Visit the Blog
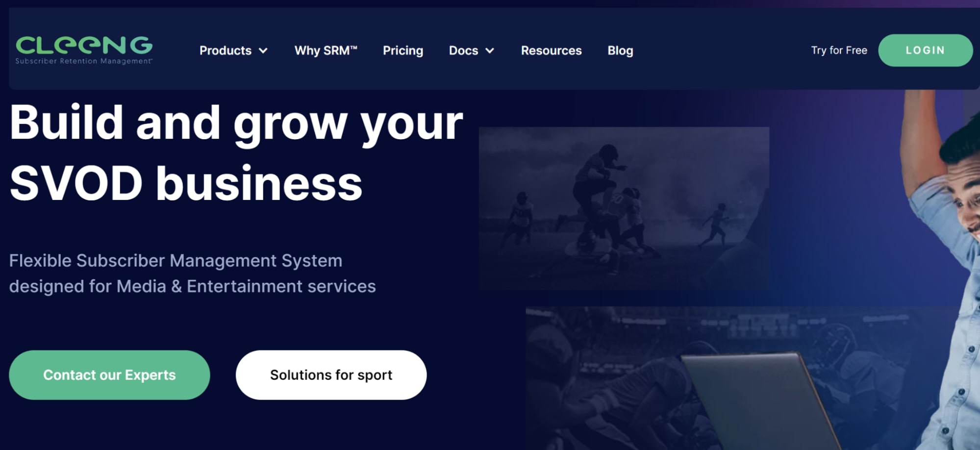 point(620,50)
